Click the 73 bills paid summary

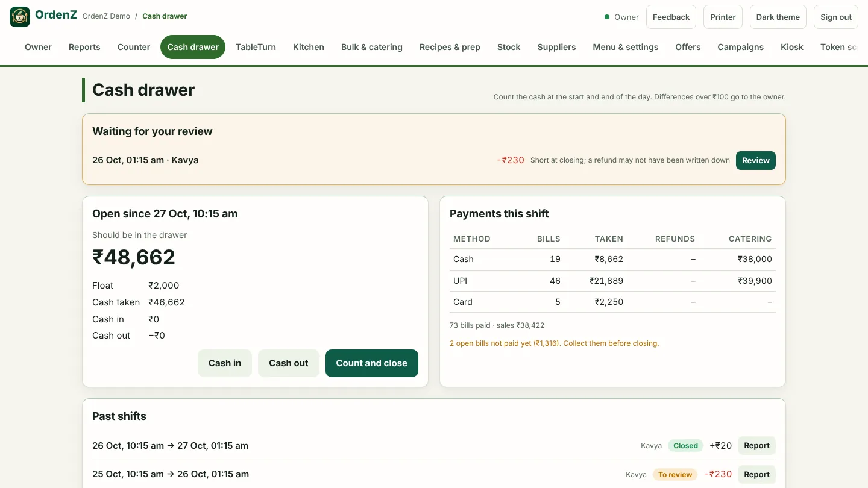click(x=497, y=325)
